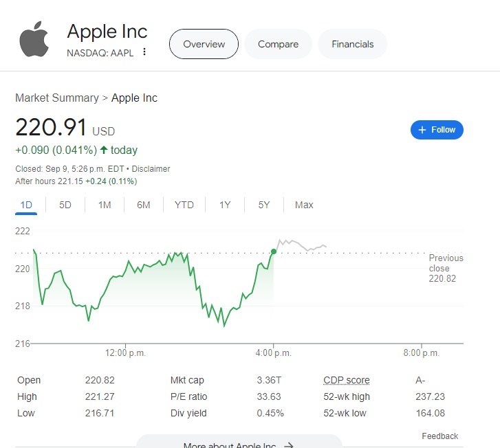Open the three-dot options menu
The height and width of the screenshot is (448, 500).
[x=144, y=52]
